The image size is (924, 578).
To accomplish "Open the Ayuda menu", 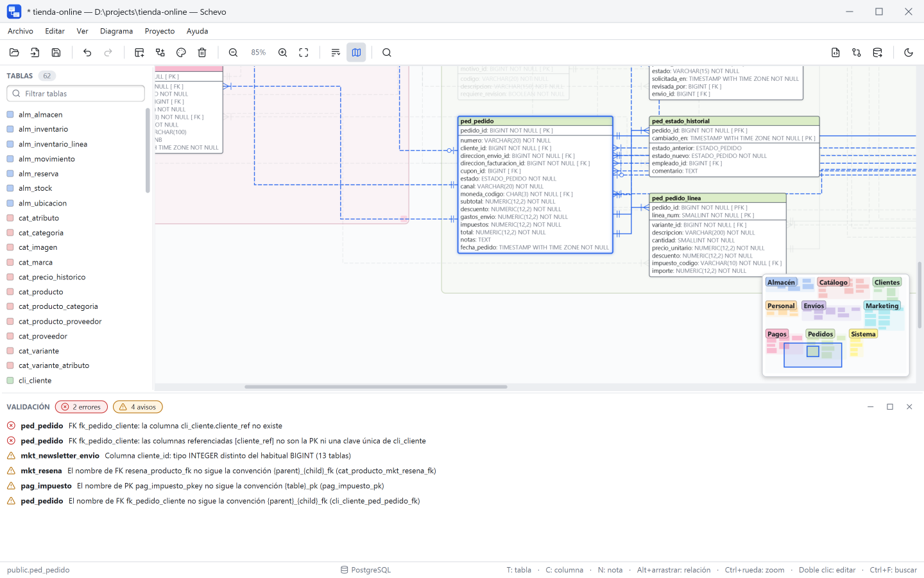I will tap(198, 31).
